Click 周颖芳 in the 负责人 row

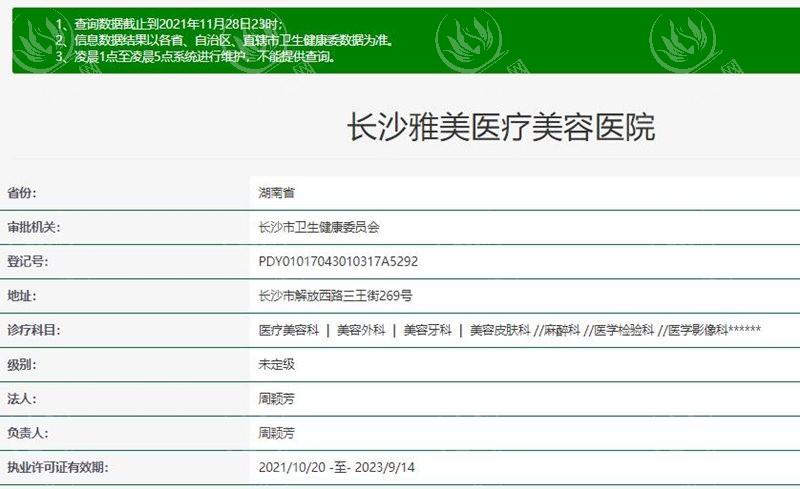click(x=277, y=433)
